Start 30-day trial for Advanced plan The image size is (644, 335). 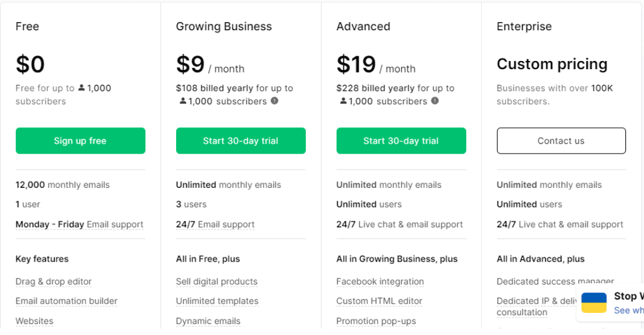point(401,141)
